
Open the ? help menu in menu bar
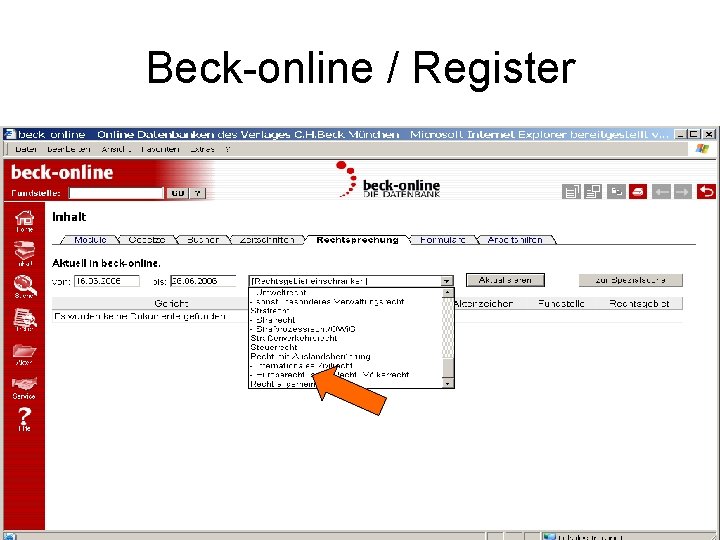click(227, 149)
